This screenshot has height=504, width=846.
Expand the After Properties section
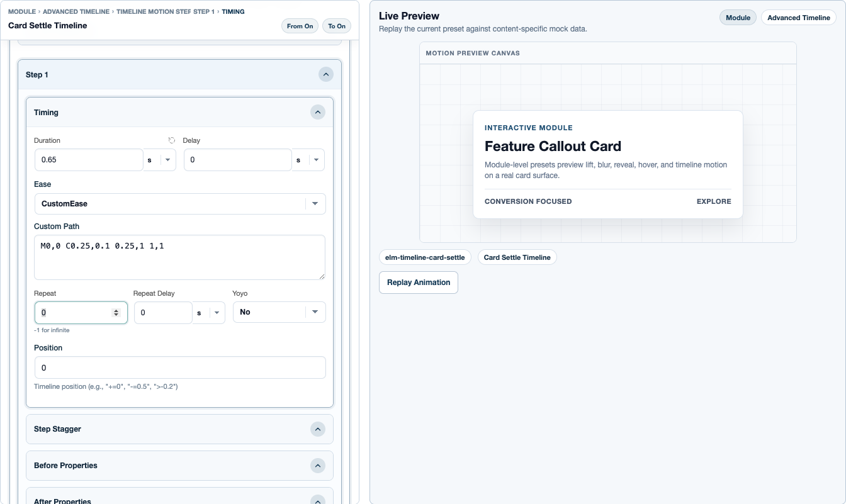point(318,501)
